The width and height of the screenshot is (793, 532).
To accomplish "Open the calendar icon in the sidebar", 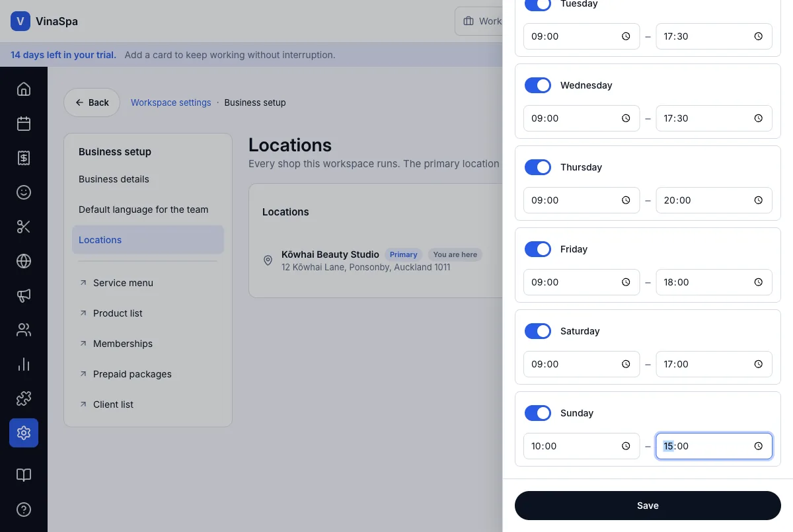I will [x=24, y=124].
